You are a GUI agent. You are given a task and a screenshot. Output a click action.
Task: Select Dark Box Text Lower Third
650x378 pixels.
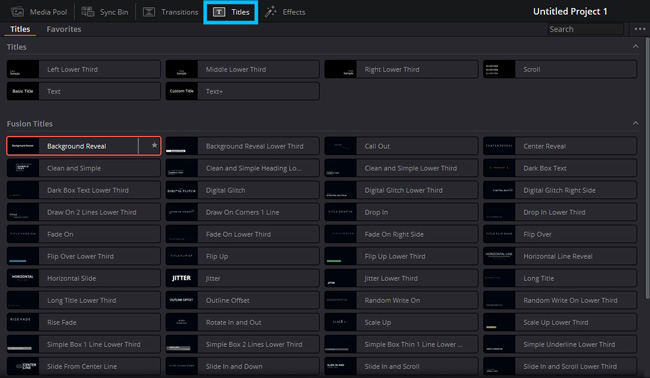coord(84,190)
